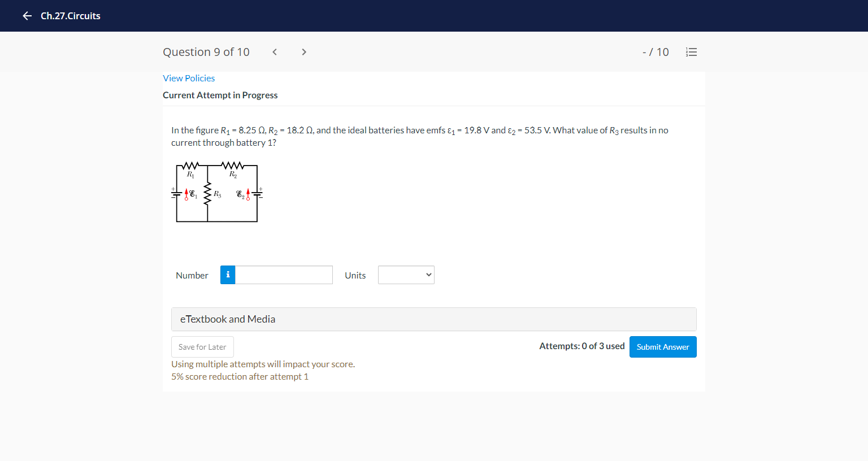Click the Question 9 of 10 label
The image size is (868, 461).
tap(206, 51)
